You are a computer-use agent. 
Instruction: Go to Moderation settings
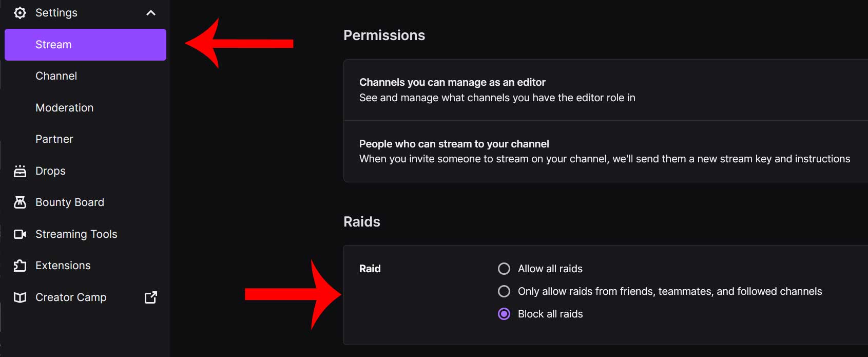64,107
